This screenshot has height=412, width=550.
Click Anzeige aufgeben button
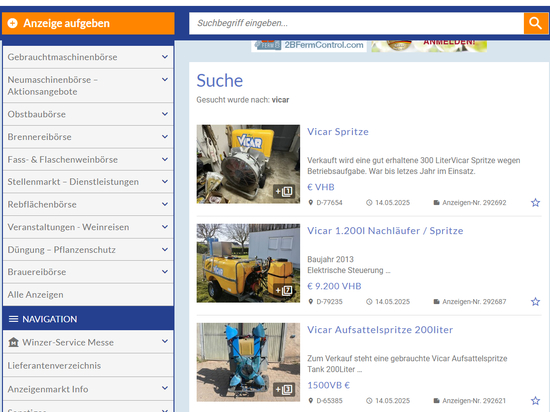click(x=88, y=23)
